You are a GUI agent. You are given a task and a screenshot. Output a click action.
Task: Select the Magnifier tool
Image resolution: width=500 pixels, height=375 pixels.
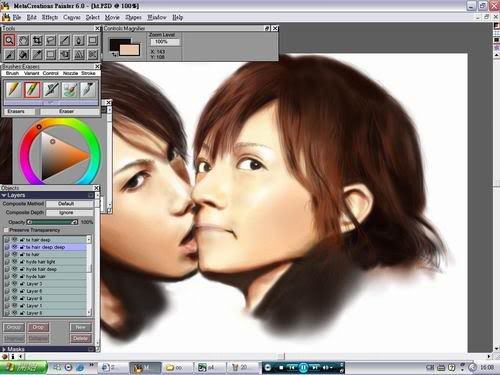coord(9,41)
